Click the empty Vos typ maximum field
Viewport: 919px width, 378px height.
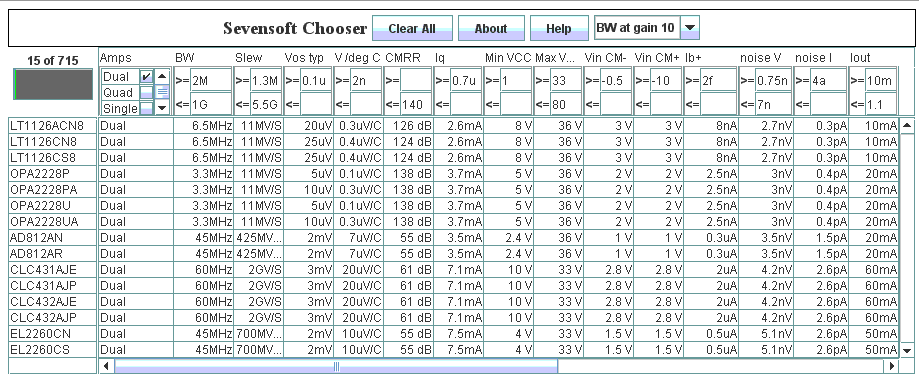316,105
